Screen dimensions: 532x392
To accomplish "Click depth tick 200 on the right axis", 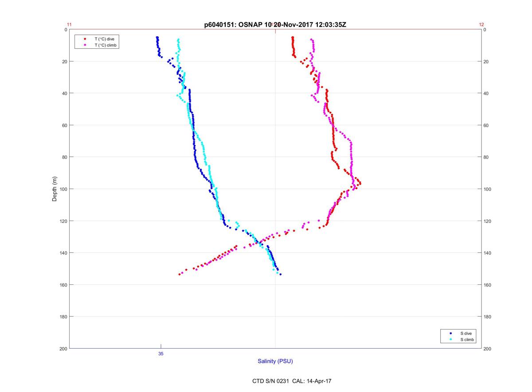I will [x=487, y=349].
